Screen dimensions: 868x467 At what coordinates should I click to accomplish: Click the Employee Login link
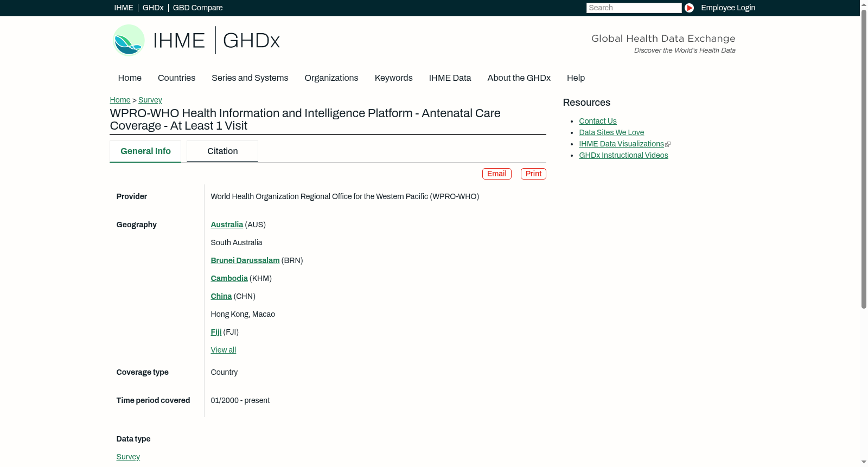(x=728, y=8)
